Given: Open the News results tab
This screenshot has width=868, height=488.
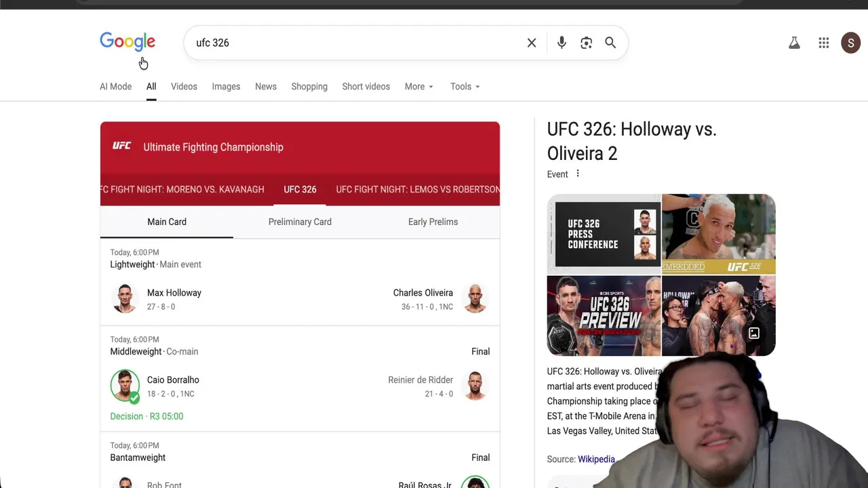Looking at the screenshot, I should coord(266,87).
